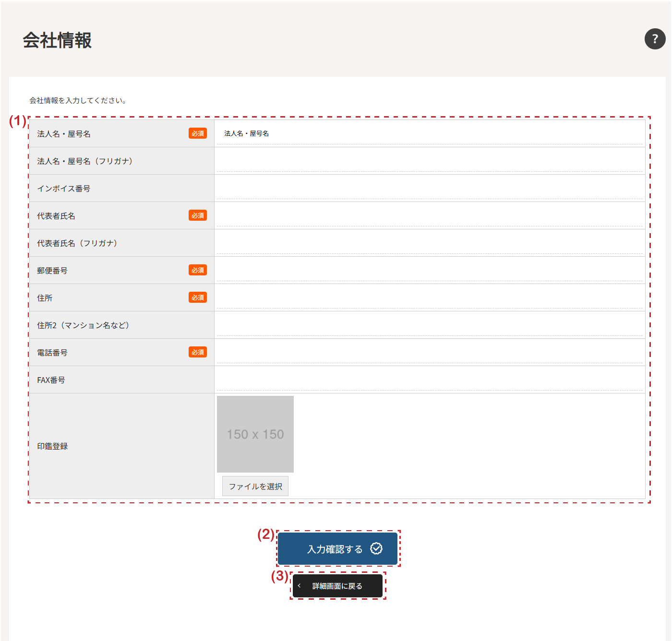This screenshot has height=641, width=672.
Task: Click the back chevron on 詳細画面に戻る
Action: click(299, 586)
